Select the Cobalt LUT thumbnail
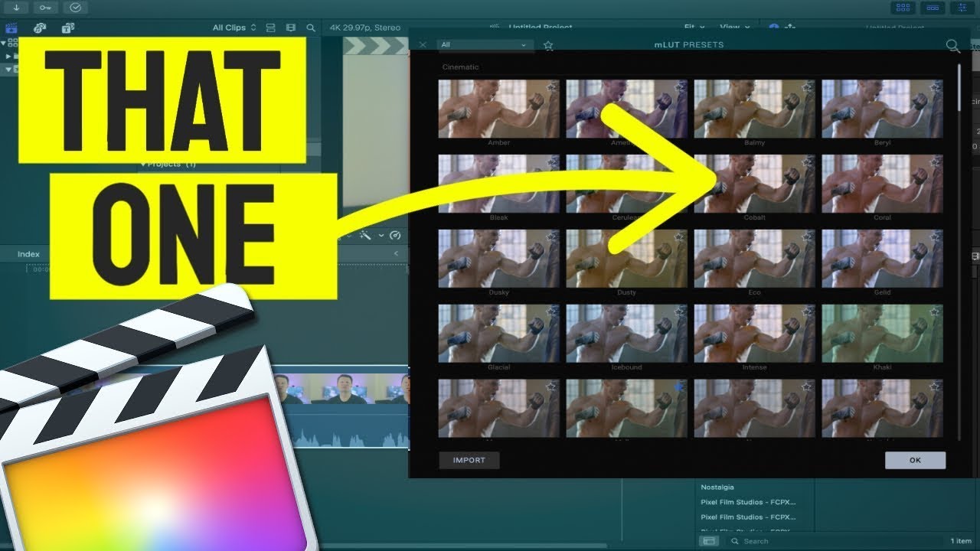 [x=754, y=184]
